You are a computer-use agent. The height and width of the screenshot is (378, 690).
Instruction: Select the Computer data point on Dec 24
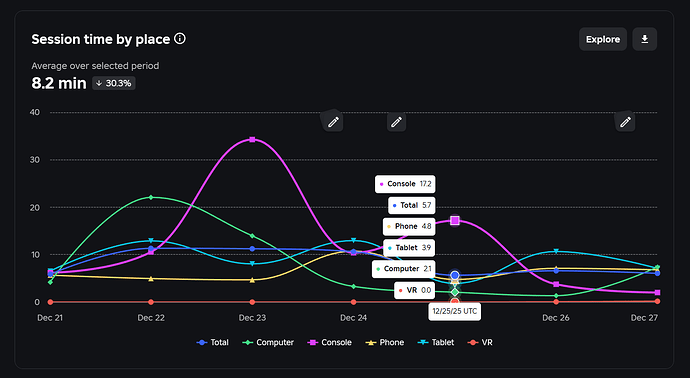[x=353, y=286]
